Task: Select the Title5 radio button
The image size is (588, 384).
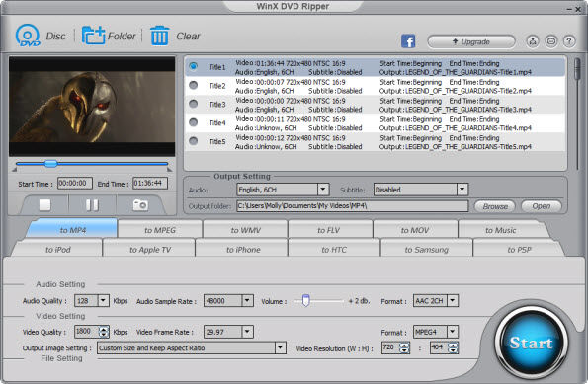Action: (193, 141)
